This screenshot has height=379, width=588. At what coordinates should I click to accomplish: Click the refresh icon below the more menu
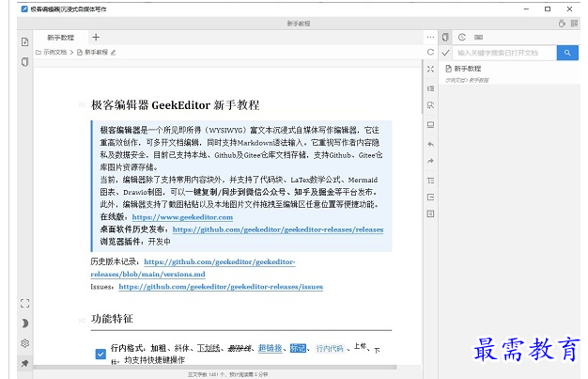(430, 53)
